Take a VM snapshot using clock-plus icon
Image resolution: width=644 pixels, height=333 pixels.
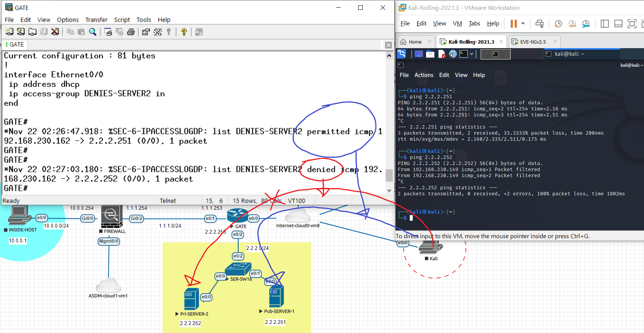tap(558, 24)
